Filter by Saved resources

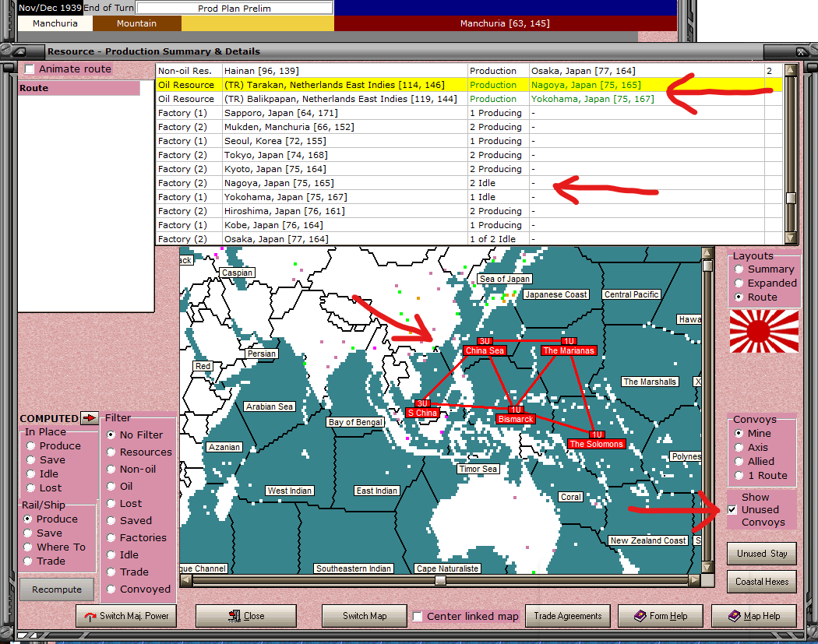[111, 520]
